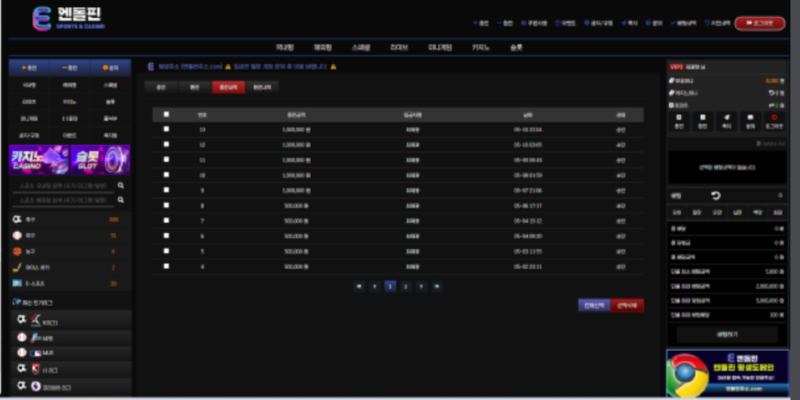
Task: Select the ice hockey category icon in sidebar
Action: click(x=17, y=267)
